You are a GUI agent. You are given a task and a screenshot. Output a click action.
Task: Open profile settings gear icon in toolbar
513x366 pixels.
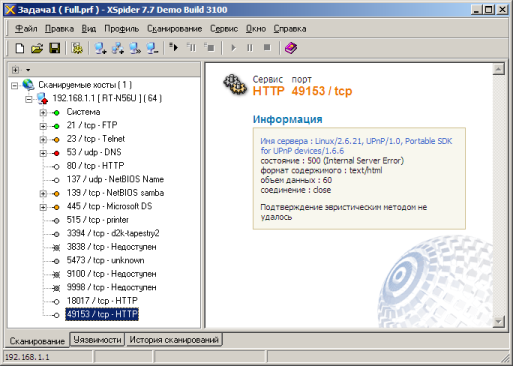click(x=77, y=48)
